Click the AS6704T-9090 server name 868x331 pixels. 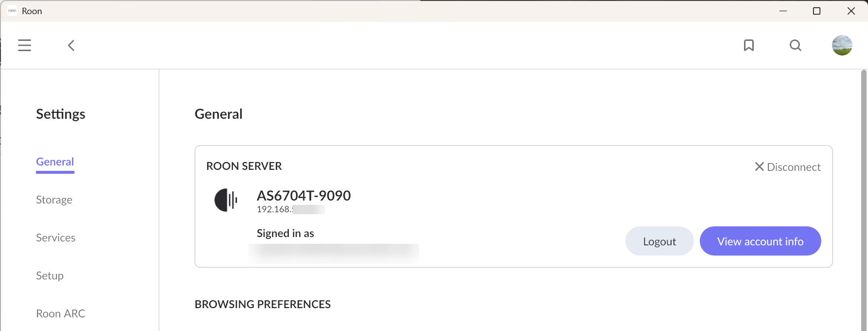click(x=303, y=195)
